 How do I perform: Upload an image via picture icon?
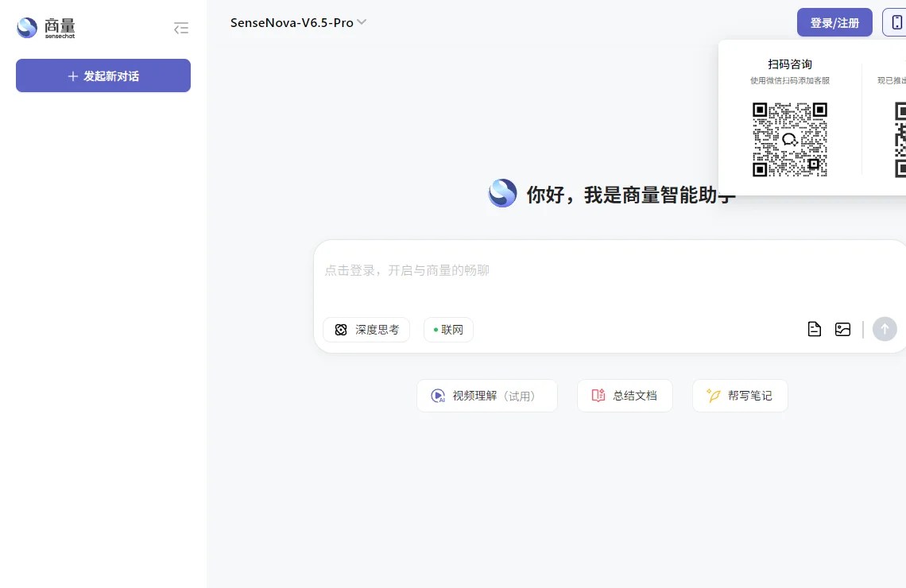[x=843, y=329]
